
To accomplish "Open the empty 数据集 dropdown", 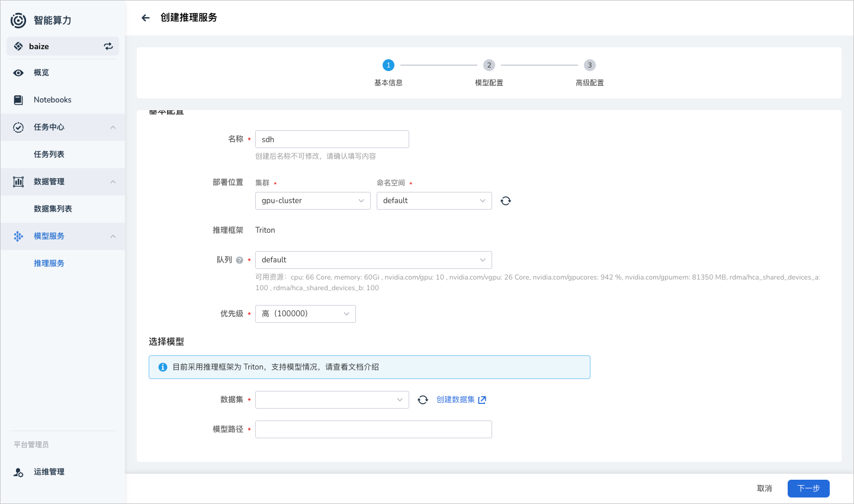I will (332, 400).
